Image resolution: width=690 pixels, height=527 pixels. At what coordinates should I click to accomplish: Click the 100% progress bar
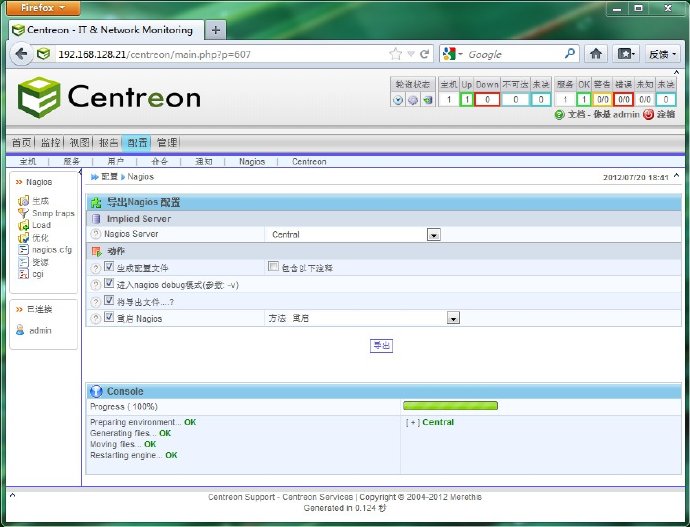[450, 406]
